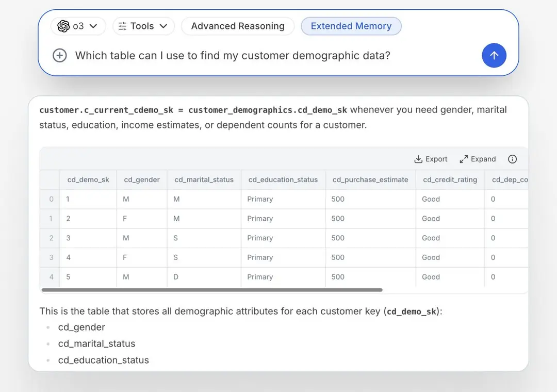Click cd_education_status bullet list item

(103, 360)
